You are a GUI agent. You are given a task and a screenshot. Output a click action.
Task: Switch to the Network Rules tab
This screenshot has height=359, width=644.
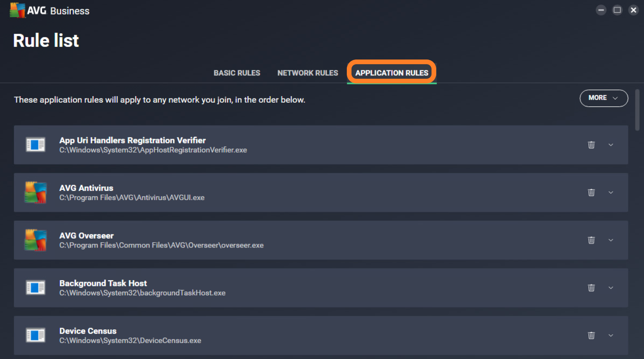pyautogui.click(x=307, y=73)
